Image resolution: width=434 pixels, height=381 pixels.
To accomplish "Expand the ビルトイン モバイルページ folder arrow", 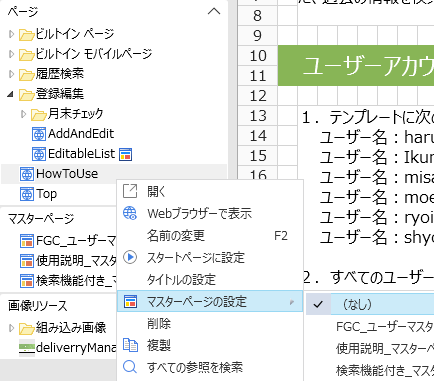I will tap(11, 54).
